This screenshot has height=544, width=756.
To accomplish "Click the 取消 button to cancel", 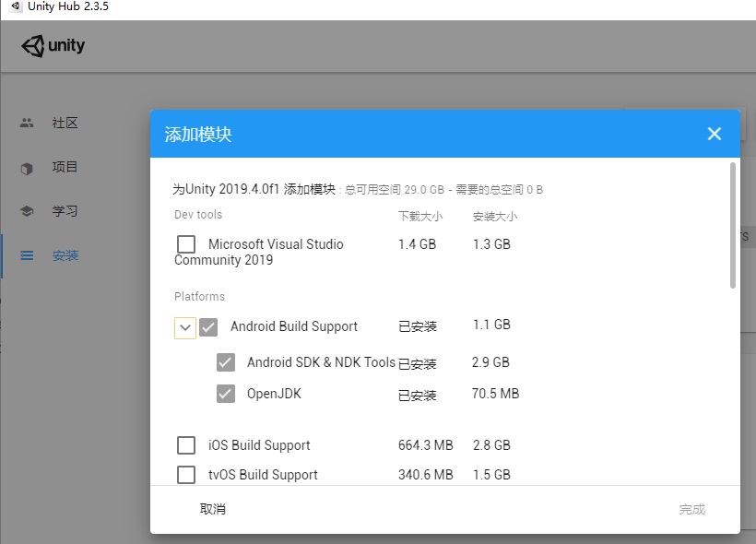I will (213, 508).
